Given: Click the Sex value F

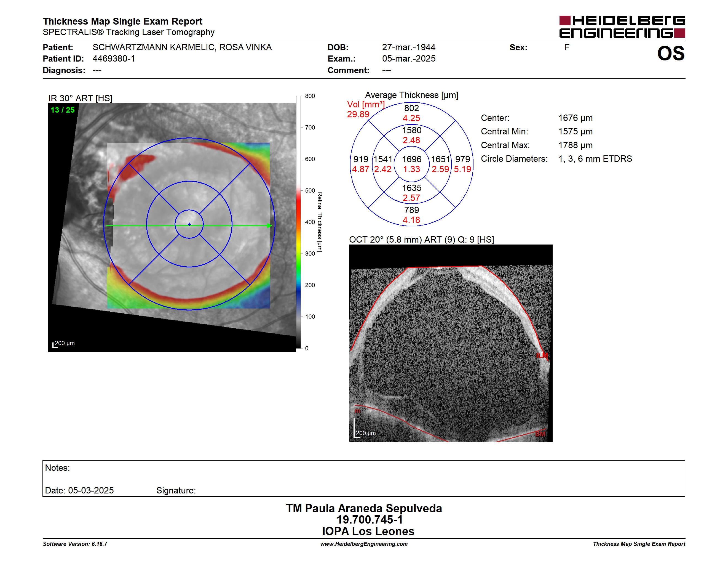Looking at the screenshot, I should [x=567, y=47].
